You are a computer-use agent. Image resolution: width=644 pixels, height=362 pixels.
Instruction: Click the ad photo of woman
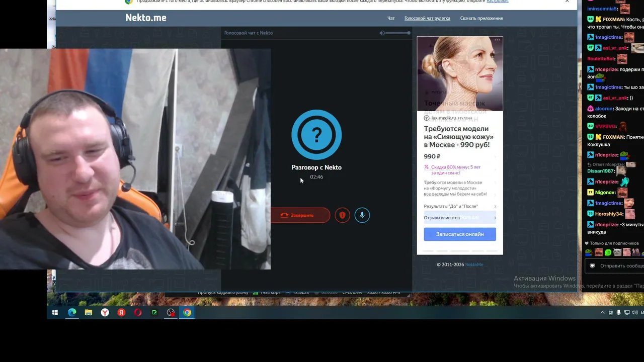click(x=460, y=73)
